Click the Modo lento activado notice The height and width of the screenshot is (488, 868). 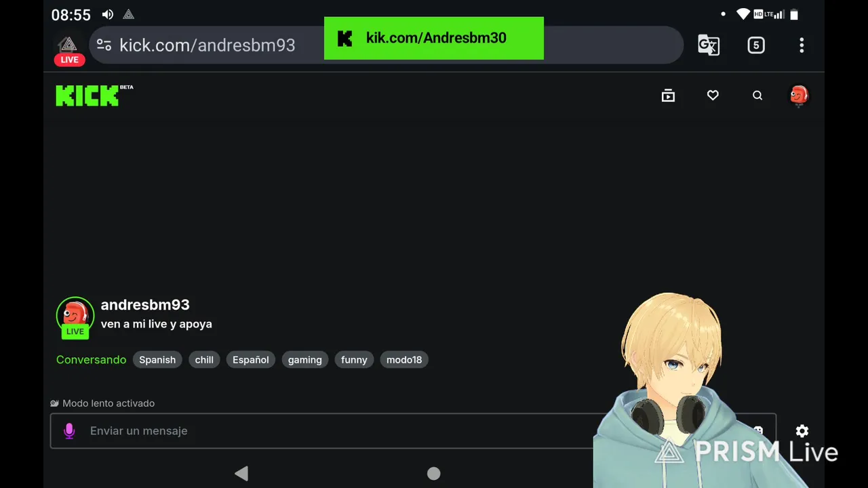(102, 403)
